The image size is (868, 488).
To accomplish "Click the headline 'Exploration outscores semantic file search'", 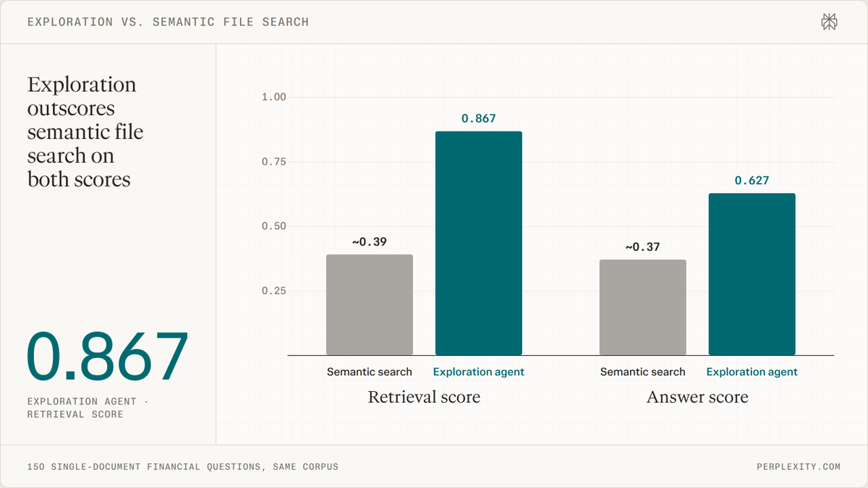I will click(x=85, y=132).
